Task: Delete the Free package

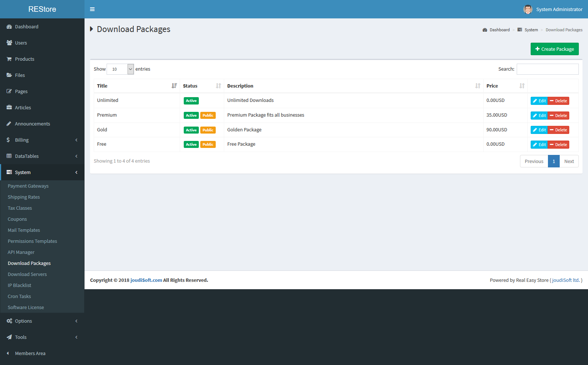Action: (558, 145)
